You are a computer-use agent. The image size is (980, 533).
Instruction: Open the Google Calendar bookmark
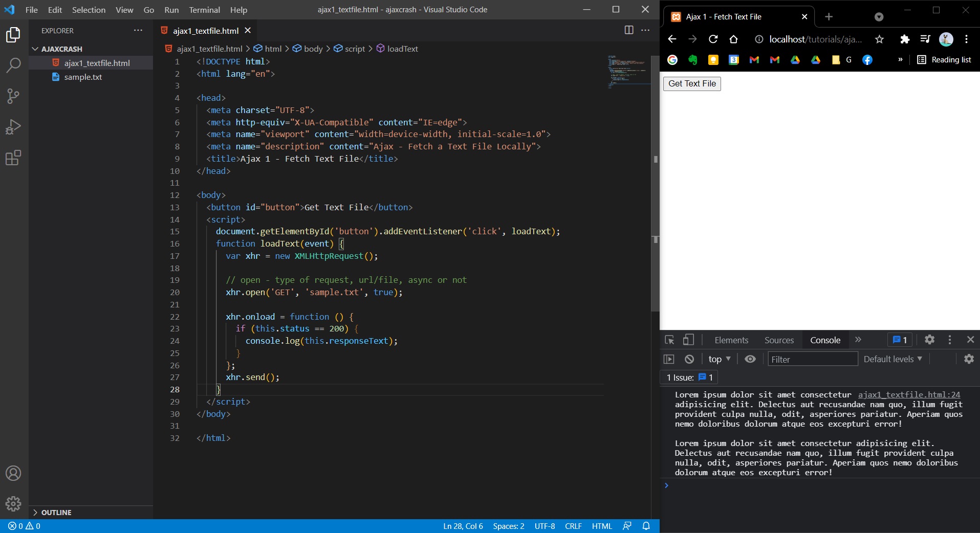click(x=734, y=60)
